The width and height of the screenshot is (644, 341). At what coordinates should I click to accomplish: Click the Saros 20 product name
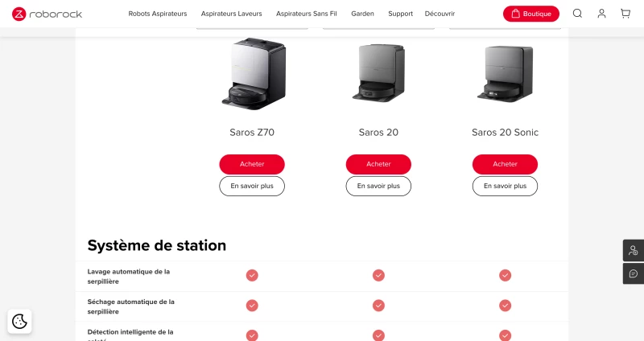pos(378,132)
